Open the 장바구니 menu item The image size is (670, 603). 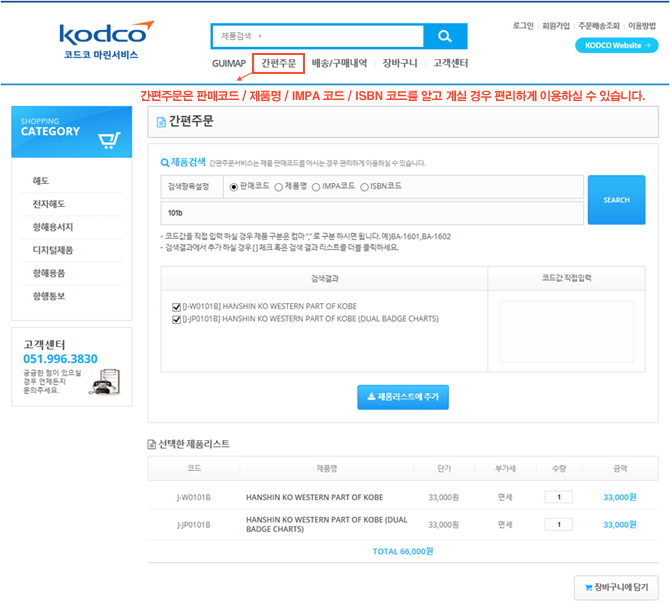[x=400, y=63]
